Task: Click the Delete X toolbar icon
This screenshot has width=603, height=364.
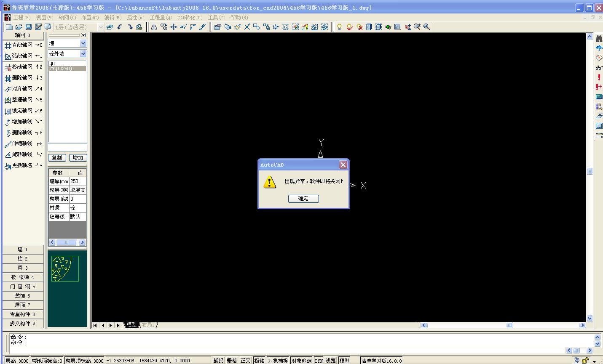Action: click(247, 27)
